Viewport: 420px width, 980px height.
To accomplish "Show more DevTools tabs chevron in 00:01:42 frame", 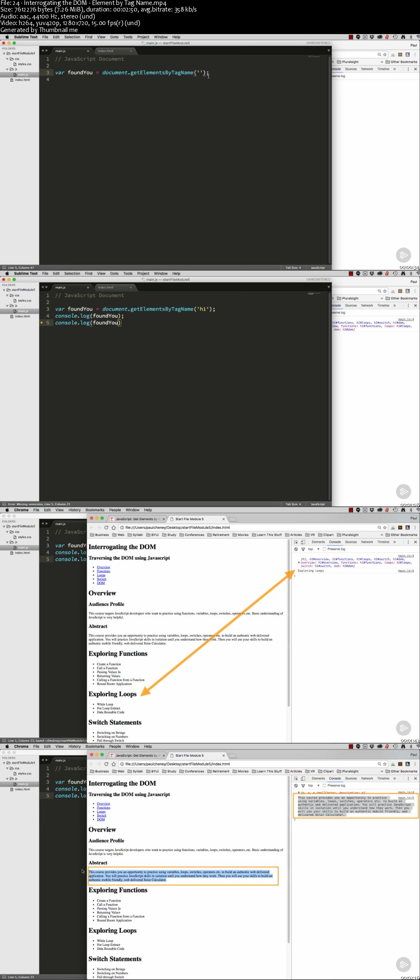I will click(395, 542).
